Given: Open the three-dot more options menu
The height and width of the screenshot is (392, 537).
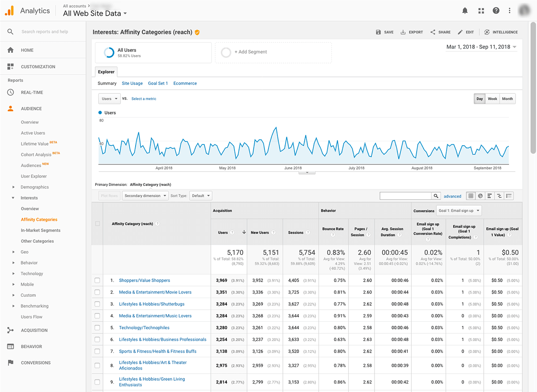Looking at the screenshot, I should (x=510, y=11).
